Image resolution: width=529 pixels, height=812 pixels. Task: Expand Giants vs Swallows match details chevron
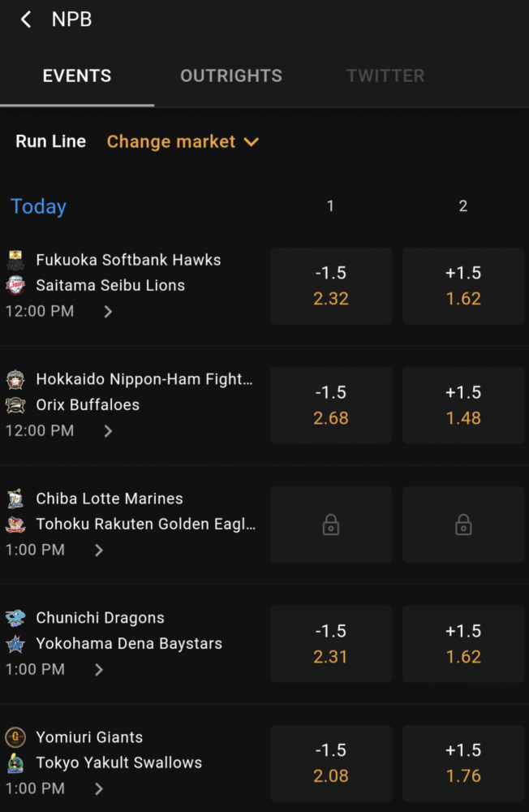[99, 788]
